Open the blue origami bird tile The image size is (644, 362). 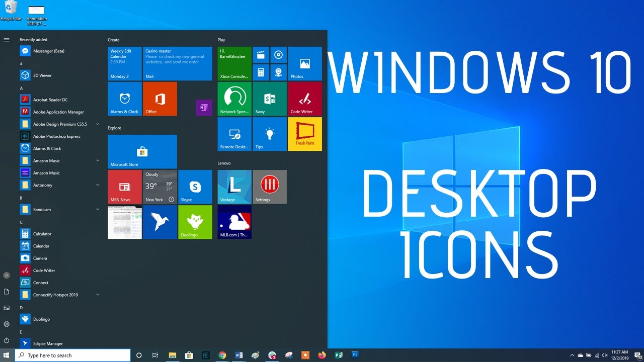click(x=160, y=222)
